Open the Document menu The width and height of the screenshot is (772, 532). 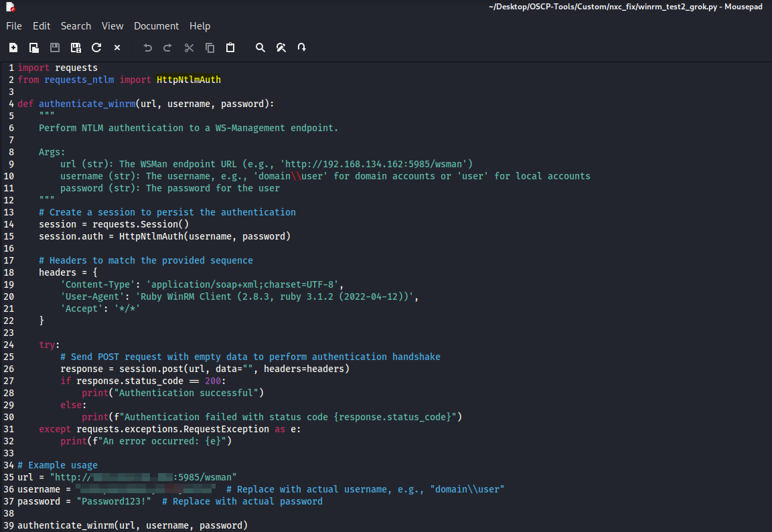tap(156, 26)
